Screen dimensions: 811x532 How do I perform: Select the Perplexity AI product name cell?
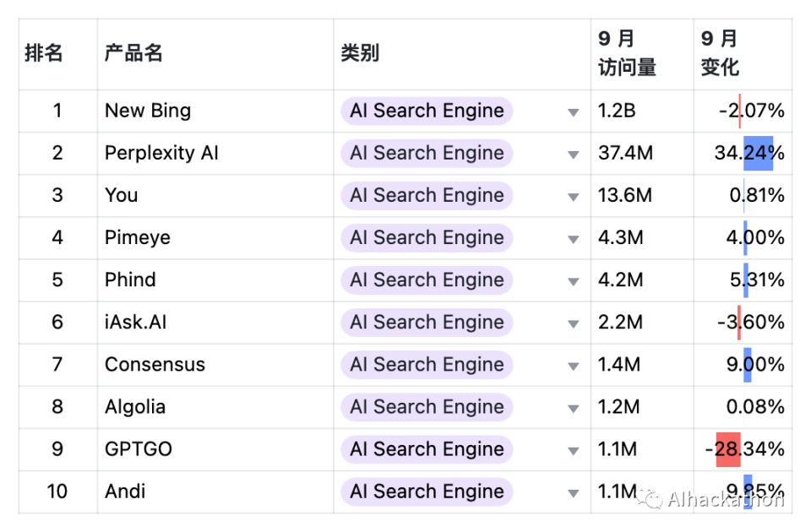pos(161,154)
